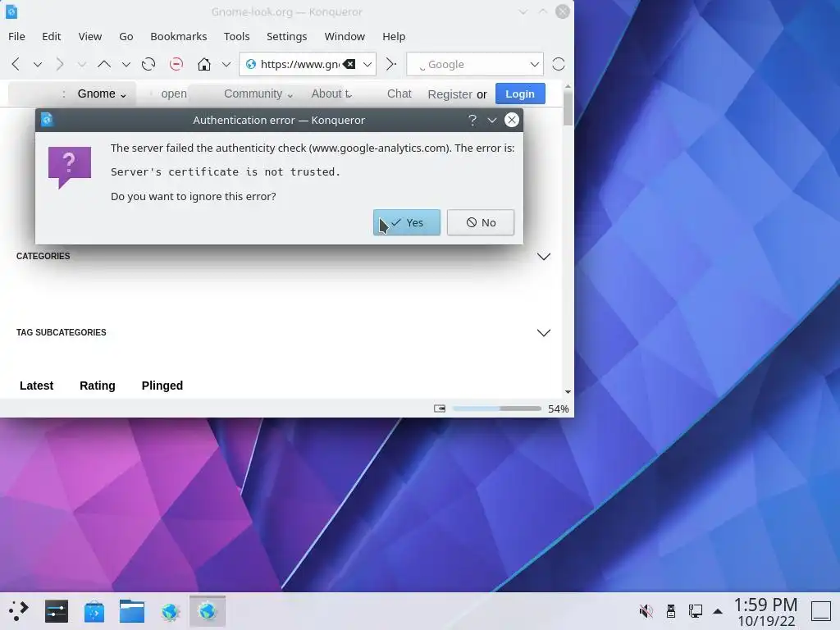Open home button dropdown arrow
The height and width of the screenshot is (630, 840).
tap(226, 65)
